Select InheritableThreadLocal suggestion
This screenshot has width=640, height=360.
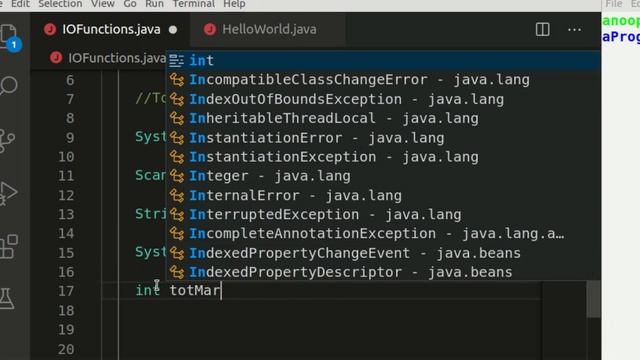(x=383, y=118)
